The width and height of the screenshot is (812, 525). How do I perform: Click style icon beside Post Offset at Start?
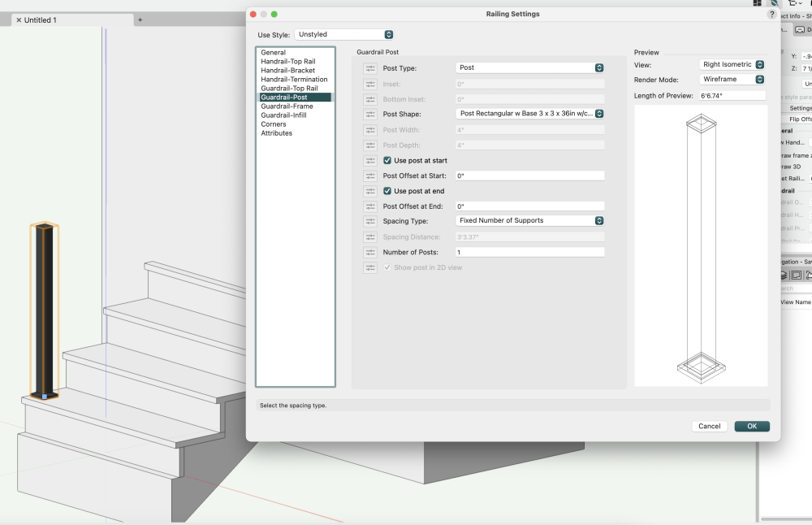(x=370, y=176)
